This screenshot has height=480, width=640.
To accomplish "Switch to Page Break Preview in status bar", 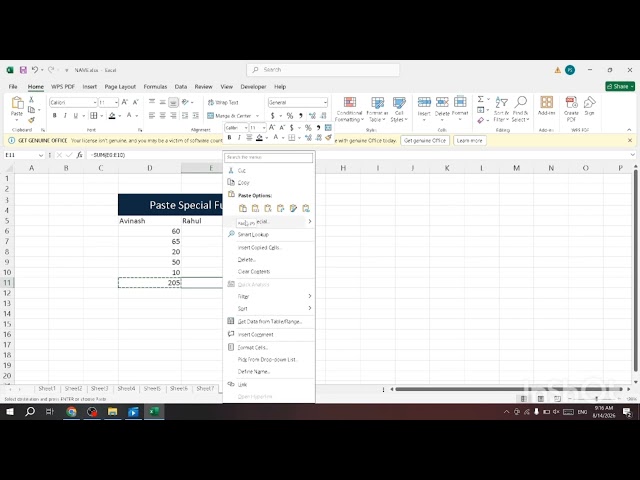I will [557, 398].
